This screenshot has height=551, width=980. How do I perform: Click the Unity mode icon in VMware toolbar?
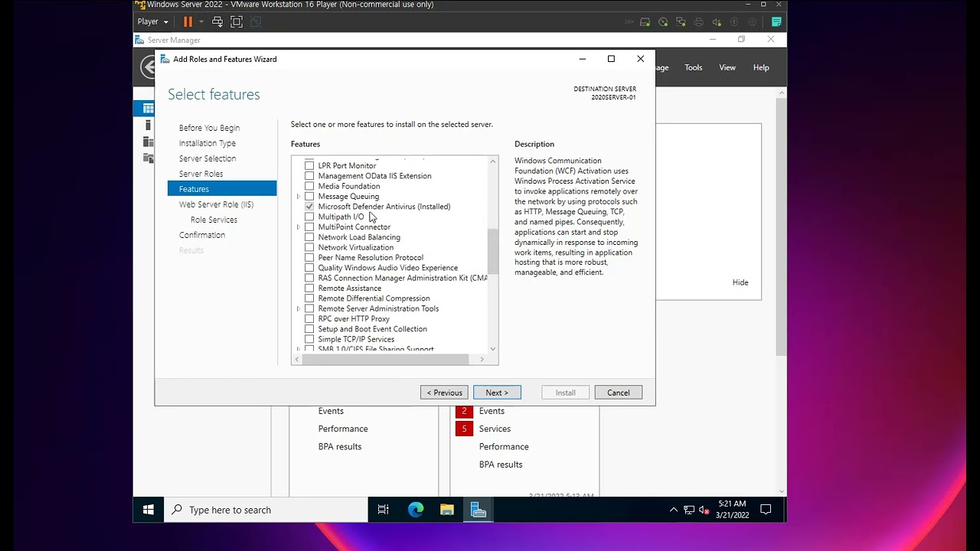tap(256, 22)
